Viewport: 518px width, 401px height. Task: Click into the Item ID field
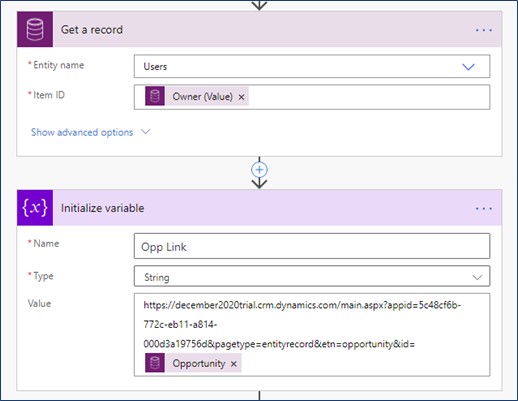[312, 97]
